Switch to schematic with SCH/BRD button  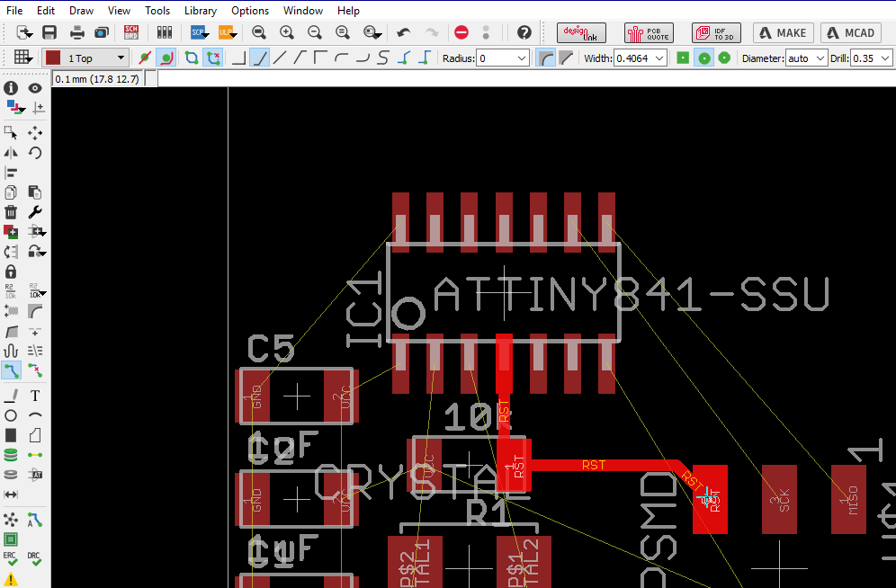(x=131, y=32)
